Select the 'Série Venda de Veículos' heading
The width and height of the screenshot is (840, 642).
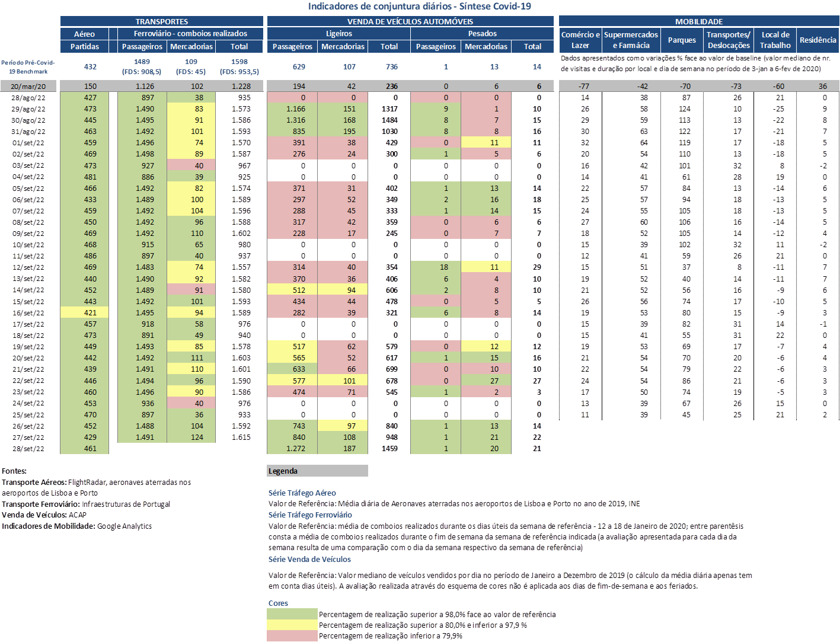coord(309,559)
